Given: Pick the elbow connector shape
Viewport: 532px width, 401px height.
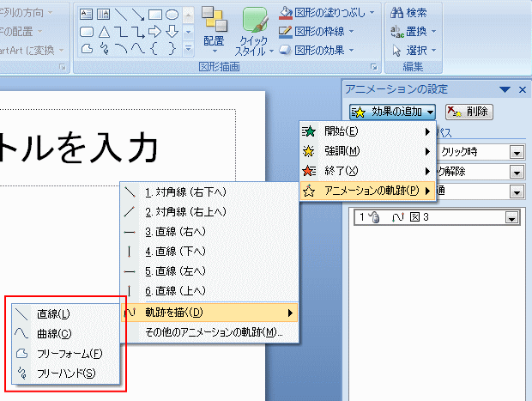Looking at the screenshot, I should click(x=121, y=33).
